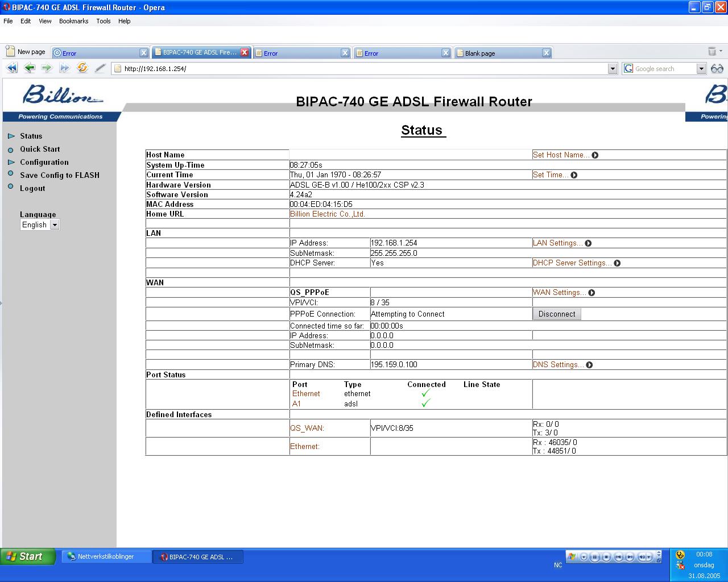
Task: Open the Edit menu
Action: pyautogui.click(x=26, y=21)
